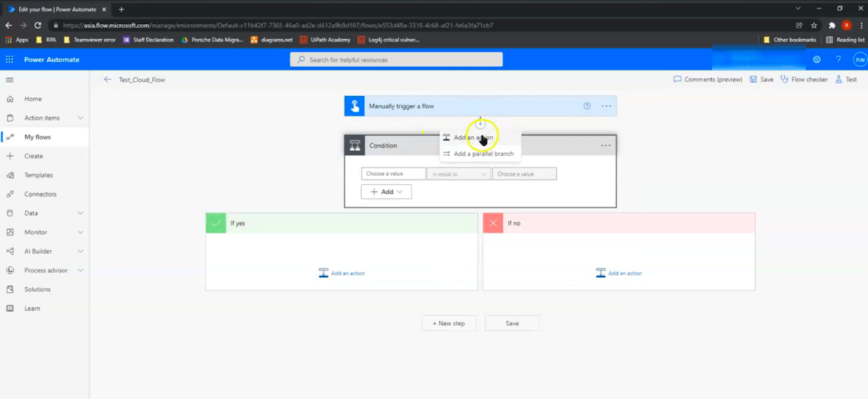The height and width of the screenshot is (399, 868).
Task: Open Comments (preview) panel
Action: 708,80
